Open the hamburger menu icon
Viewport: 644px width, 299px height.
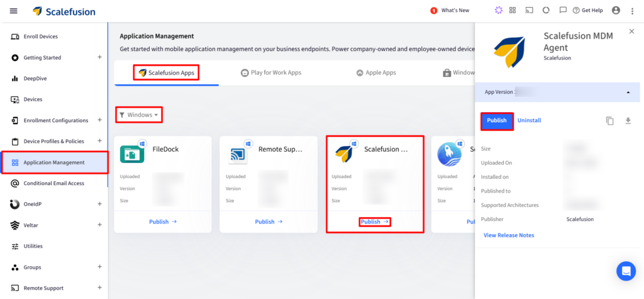[x=14, y=11]
